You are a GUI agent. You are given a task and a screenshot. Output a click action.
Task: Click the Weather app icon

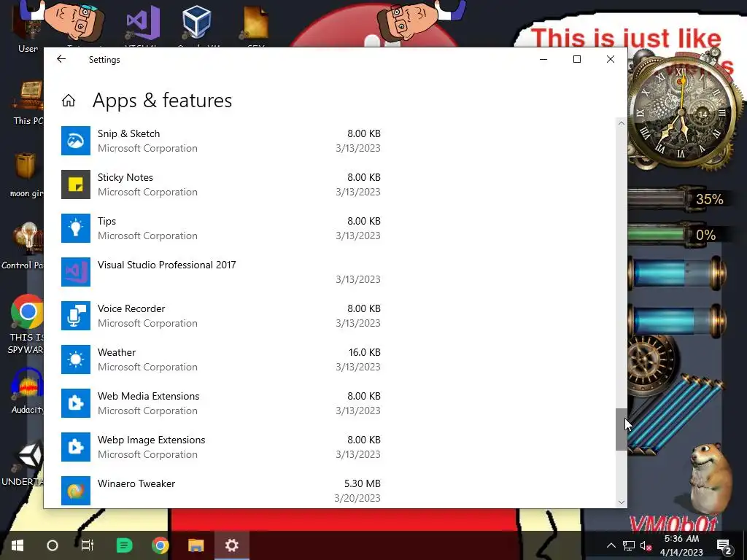pos(76,359)
